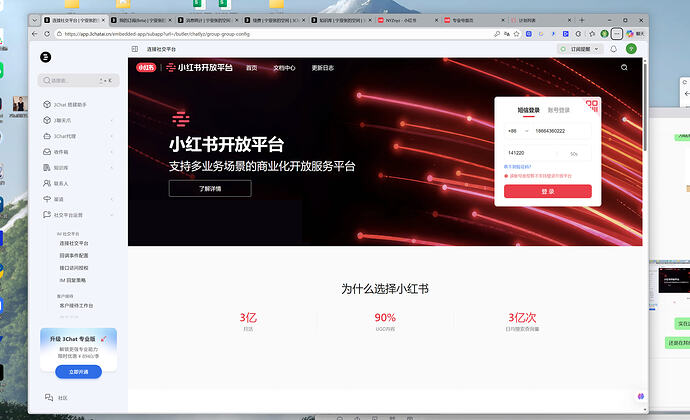Screen dimensions: 690x420
Task: Switch to the second browser tab
Action: pos(141,20)
